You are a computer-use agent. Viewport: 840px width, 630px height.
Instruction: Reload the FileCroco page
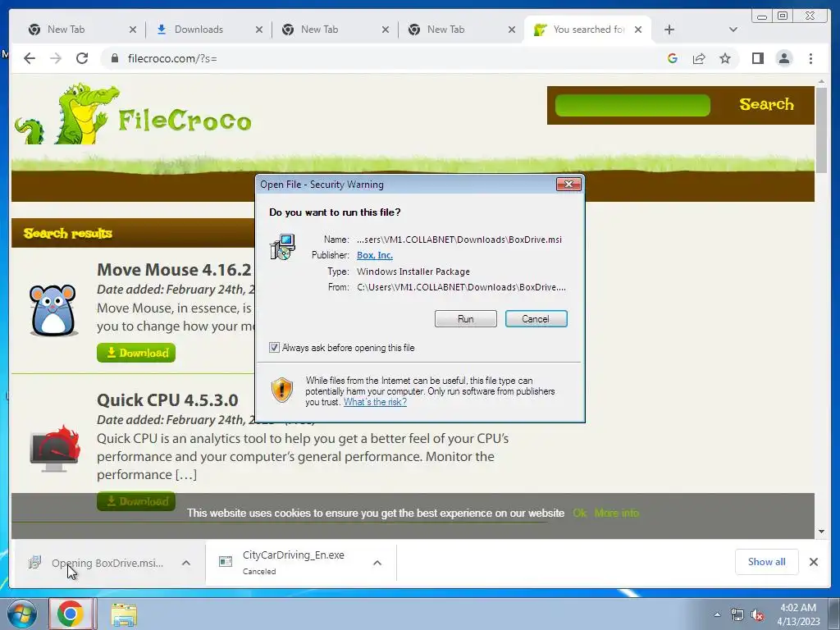(82, 58)
